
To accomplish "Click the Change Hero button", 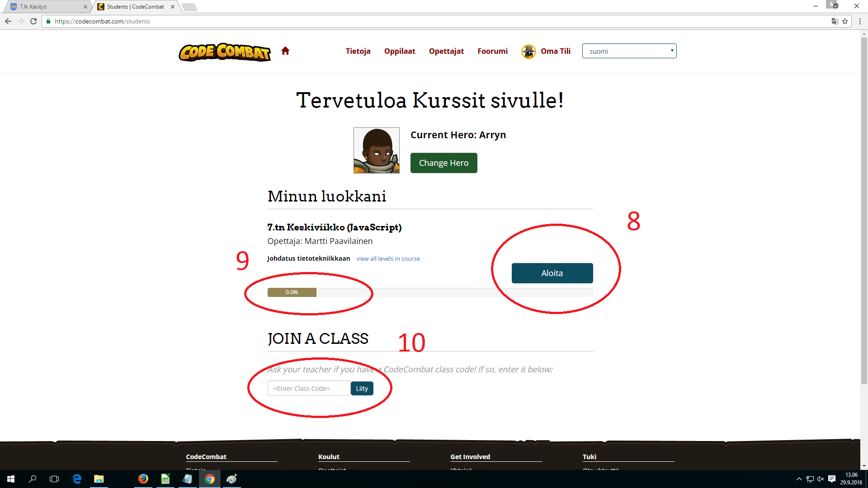I will [443, 163].
